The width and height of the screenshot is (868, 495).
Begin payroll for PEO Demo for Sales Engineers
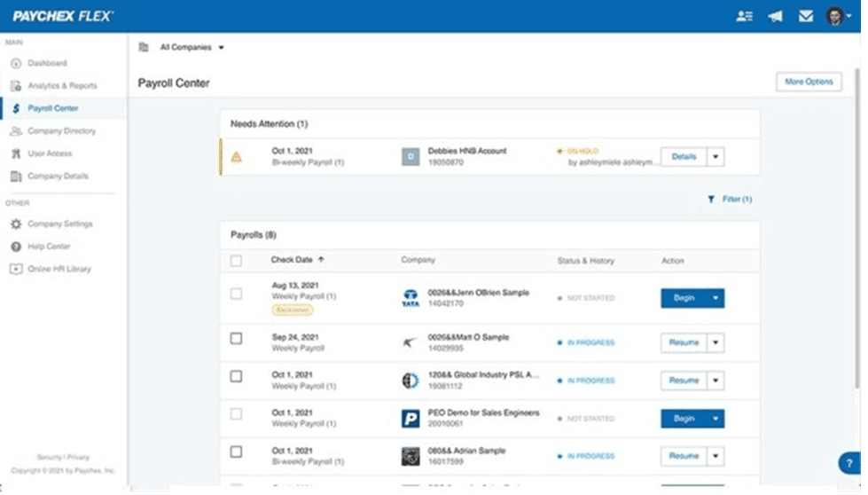click(x=684, y=419)
